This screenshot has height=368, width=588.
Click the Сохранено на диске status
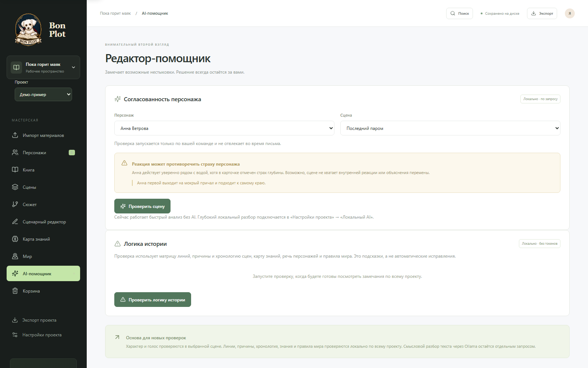tap(500, 13)
